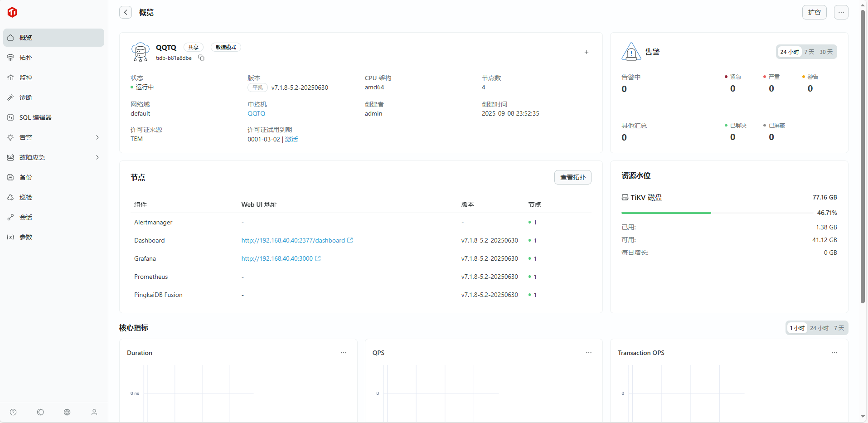868x423 pixels.
Task: Open language globe icon in sidebar
Action: [67, 412]
